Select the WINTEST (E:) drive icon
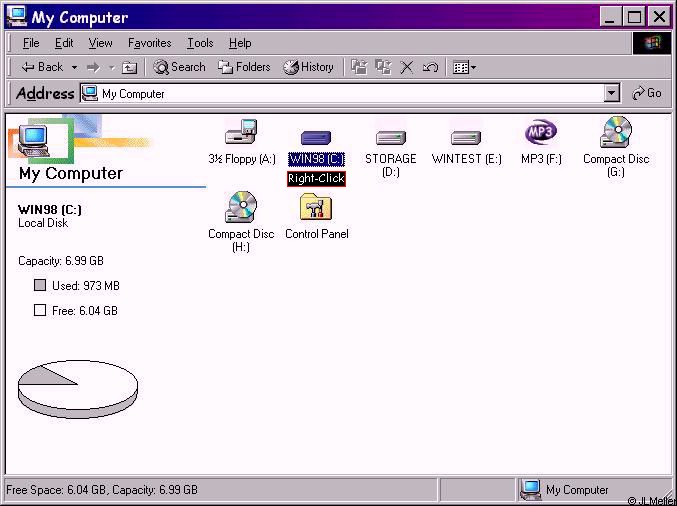Viewport: 677px width, 506px height. pos(466,138)
